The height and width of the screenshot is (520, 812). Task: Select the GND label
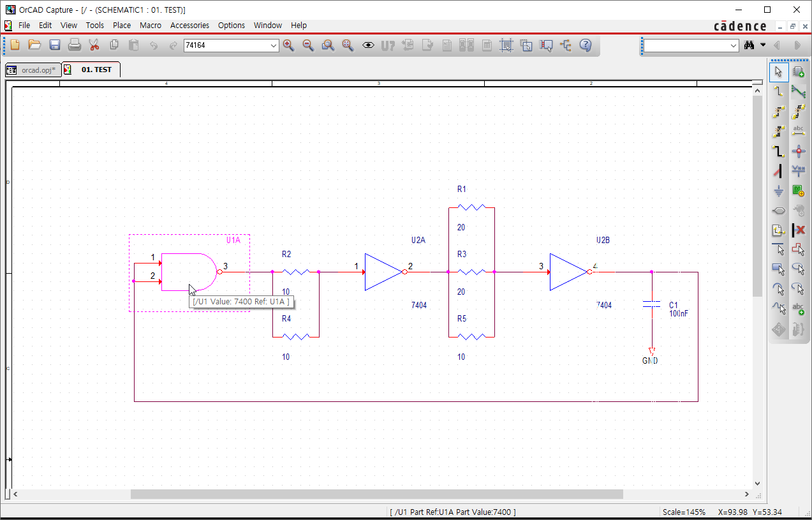click(x=650, y=361)
